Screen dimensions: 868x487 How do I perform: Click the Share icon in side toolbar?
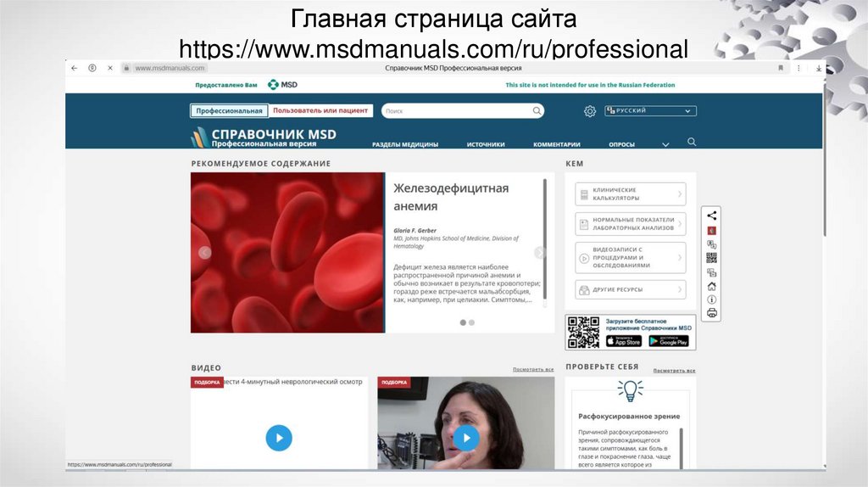click(712, 216)
